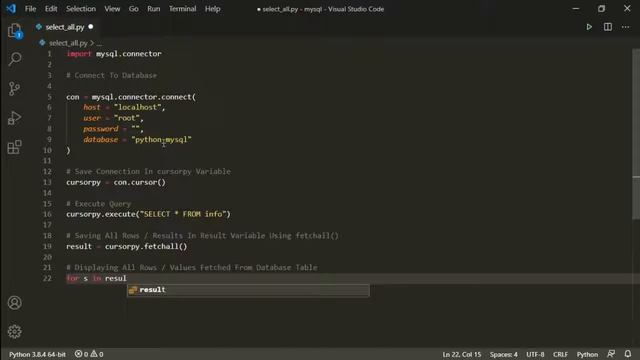The height and width of the screenshot is (360, 640).
Task: Select Python 3.8.4 64-bit interpreter
Action: [37, 354]
